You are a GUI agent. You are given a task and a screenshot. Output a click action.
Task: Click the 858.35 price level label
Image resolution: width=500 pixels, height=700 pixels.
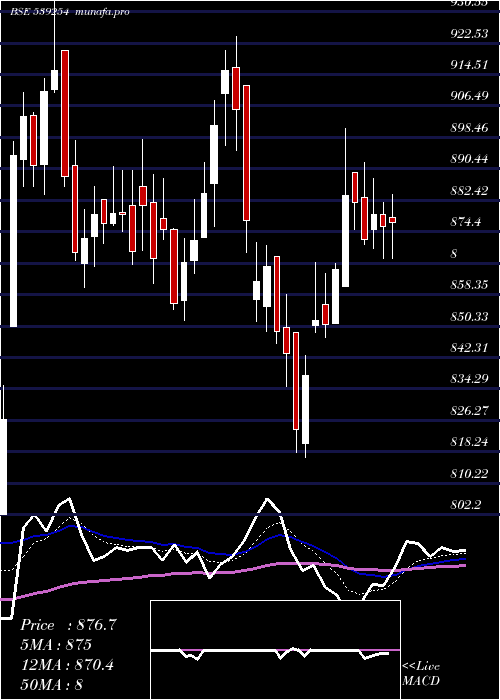click(469, 284)
